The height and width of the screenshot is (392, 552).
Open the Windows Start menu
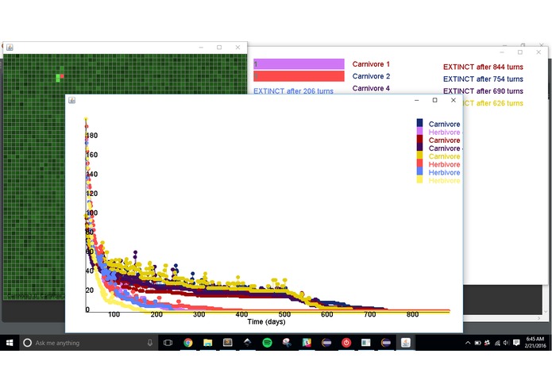tap(10, 343)
